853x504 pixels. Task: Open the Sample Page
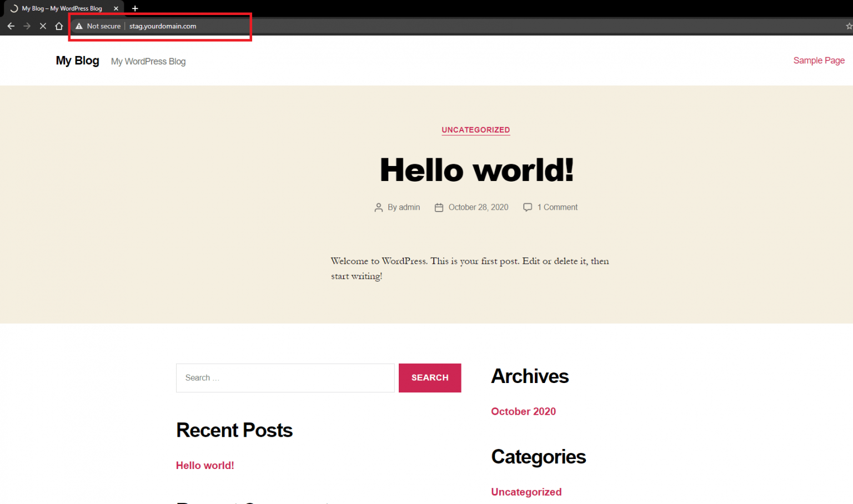(x=819, y=60)
